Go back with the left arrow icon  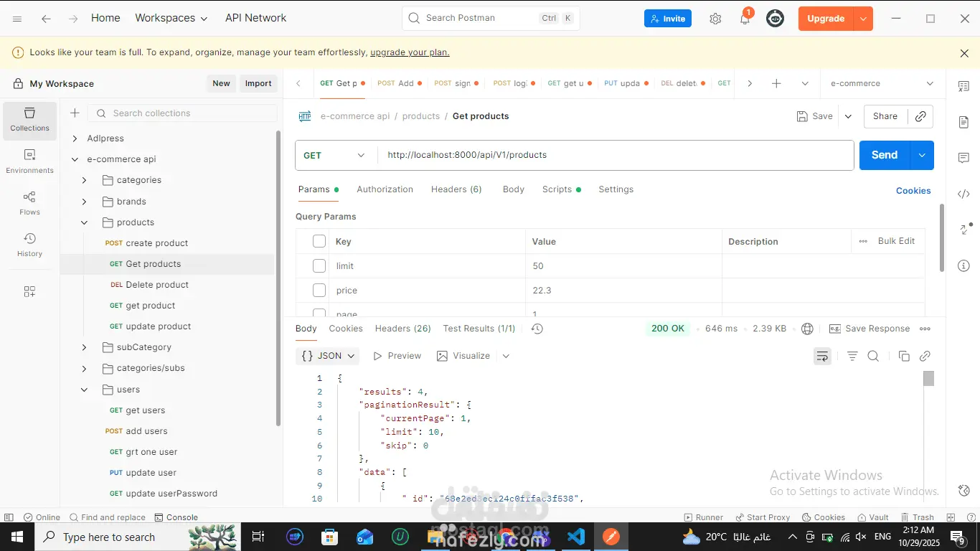(46, 19)
